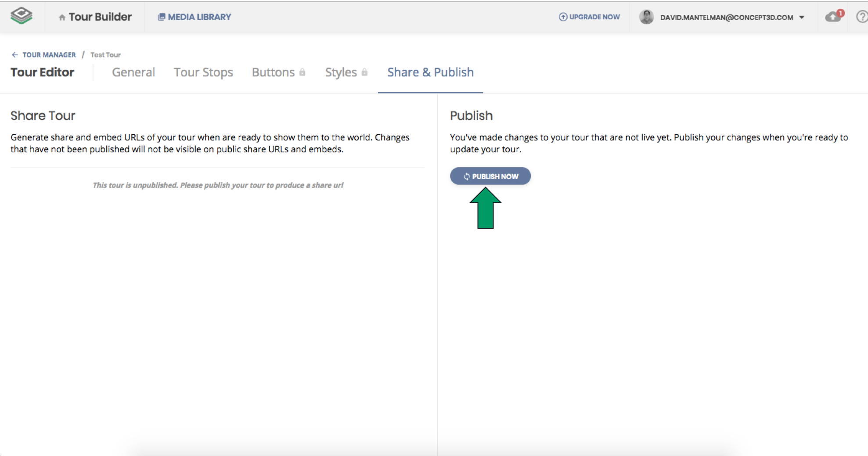
Task: Click the home icon beside Tour Builder
Action: (62, 18)
